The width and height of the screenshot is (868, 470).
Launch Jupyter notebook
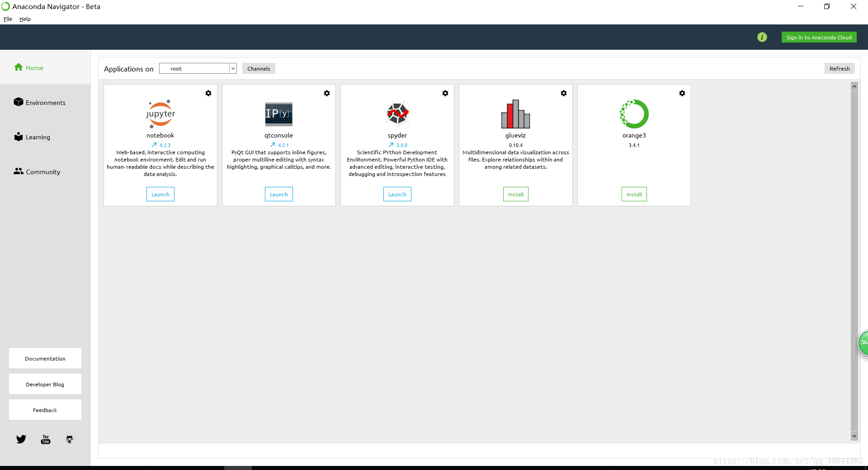pyautogui.click(x=160, y=194)
